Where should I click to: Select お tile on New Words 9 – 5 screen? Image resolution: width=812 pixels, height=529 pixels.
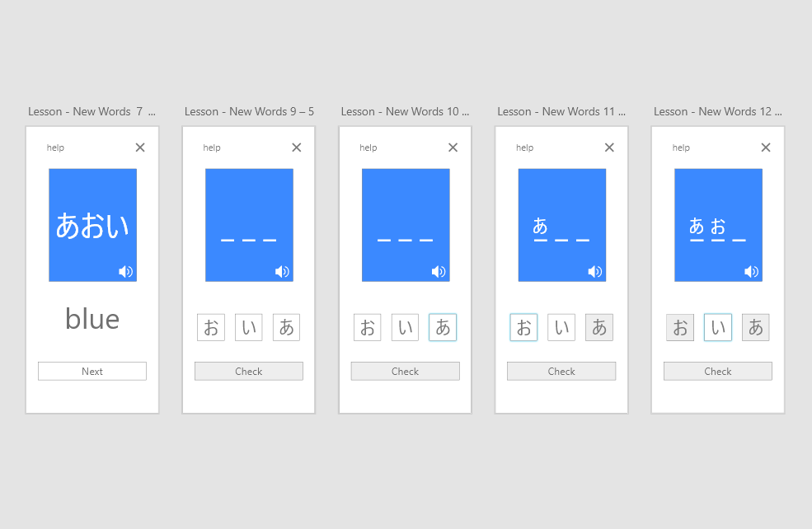pyautogui.click(x=211, y=327)
